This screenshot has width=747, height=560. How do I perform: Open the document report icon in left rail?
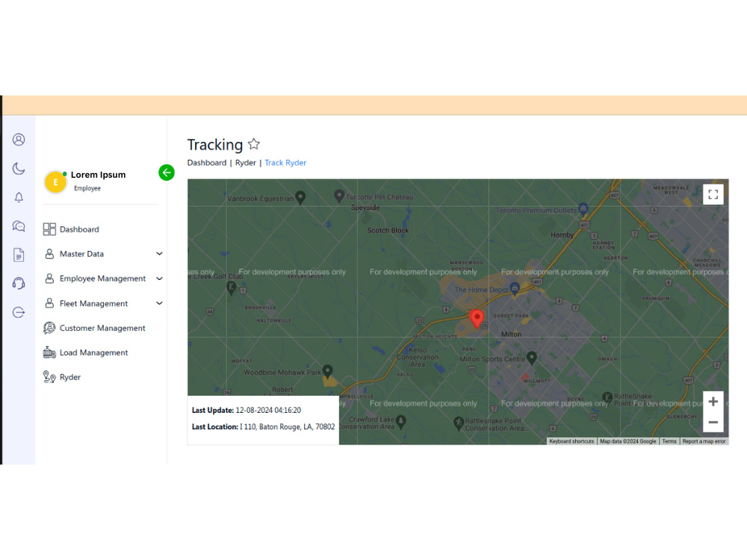pyautogui.click(x=19, y=255)
